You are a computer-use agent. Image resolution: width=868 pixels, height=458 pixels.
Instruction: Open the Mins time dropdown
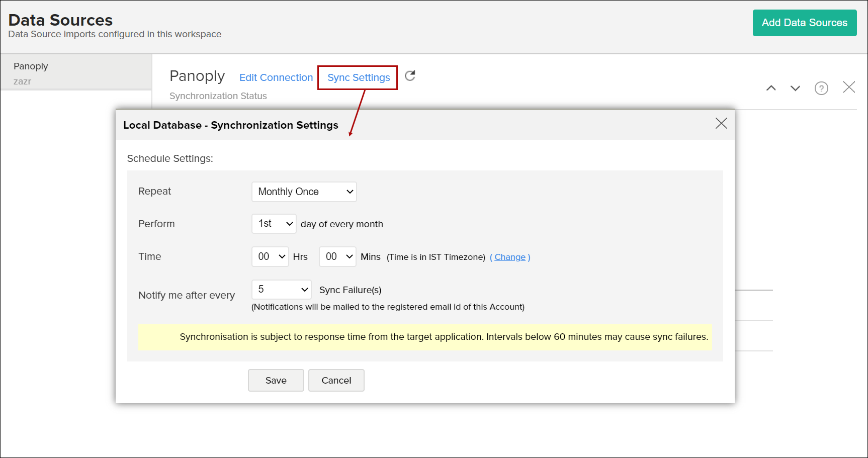pos(337,257)
